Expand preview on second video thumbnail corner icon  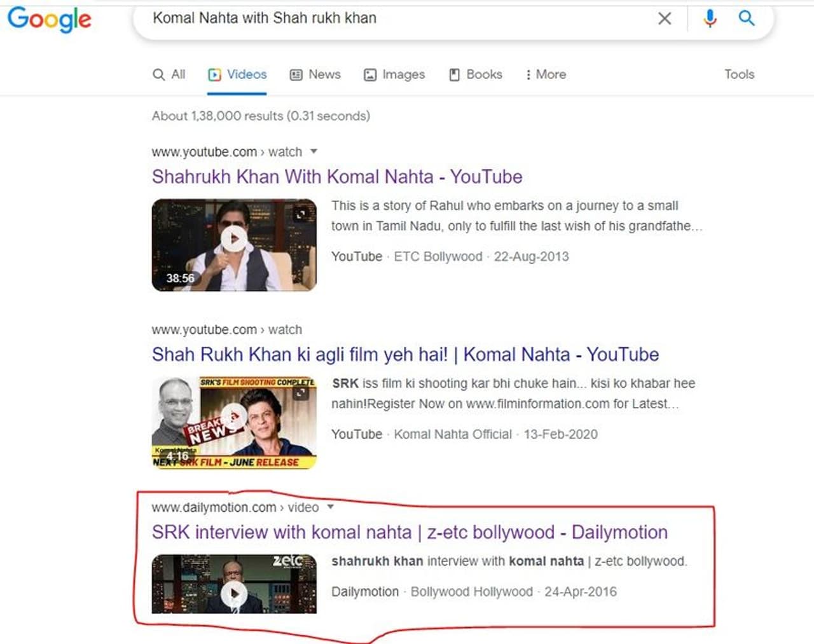pos(301,393)
